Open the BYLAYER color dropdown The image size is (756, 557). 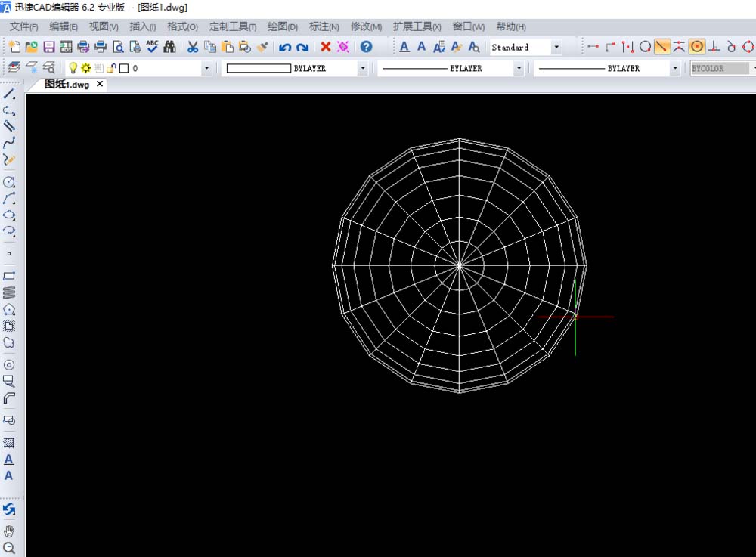363,68
